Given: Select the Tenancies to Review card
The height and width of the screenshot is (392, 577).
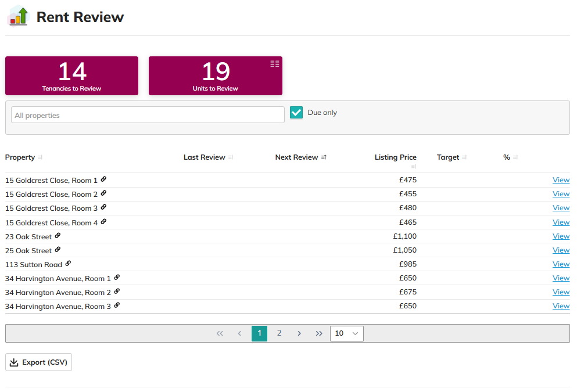Looking at the screenshot, I should click(71, 75).
